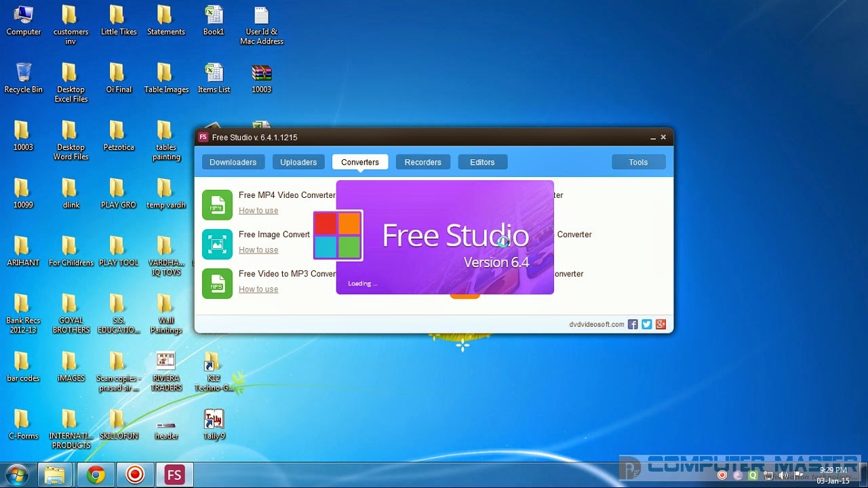Open Google Chrome from the taskbar
Screen dimensions: 868x488
click(96, 475)
